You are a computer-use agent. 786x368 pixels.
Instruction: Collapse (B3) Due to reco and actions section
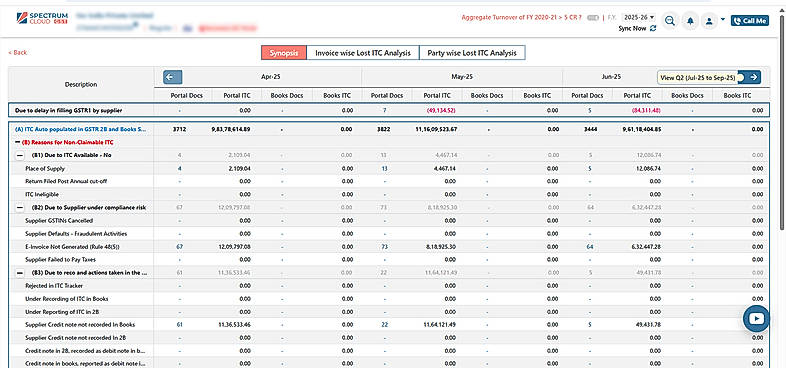(20, 273)
